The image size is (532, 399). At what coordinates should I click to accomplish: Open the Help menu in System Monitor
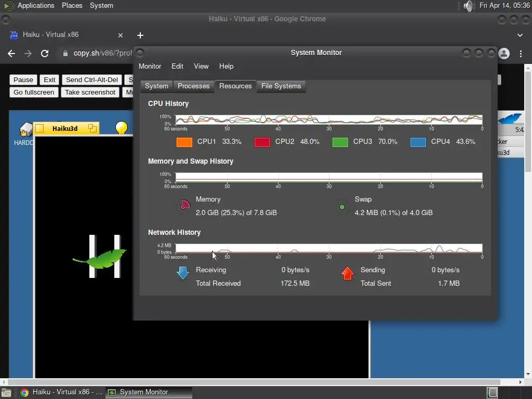click(x=226, y=66)
